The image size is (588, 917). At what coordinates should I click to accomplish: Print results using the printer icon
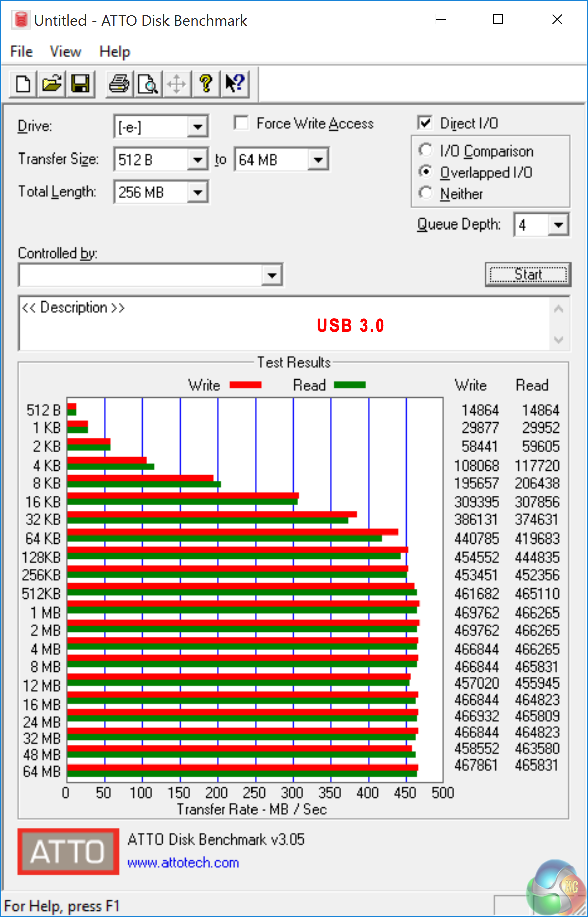119,83
